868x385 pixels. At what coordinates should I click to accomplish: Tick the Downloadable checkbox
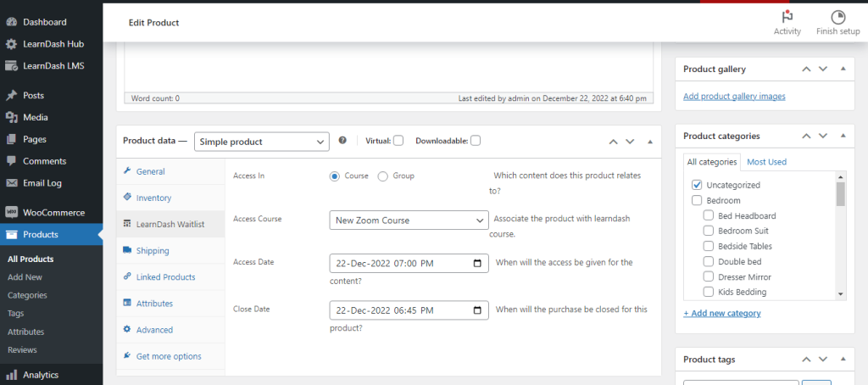(475, 141)
